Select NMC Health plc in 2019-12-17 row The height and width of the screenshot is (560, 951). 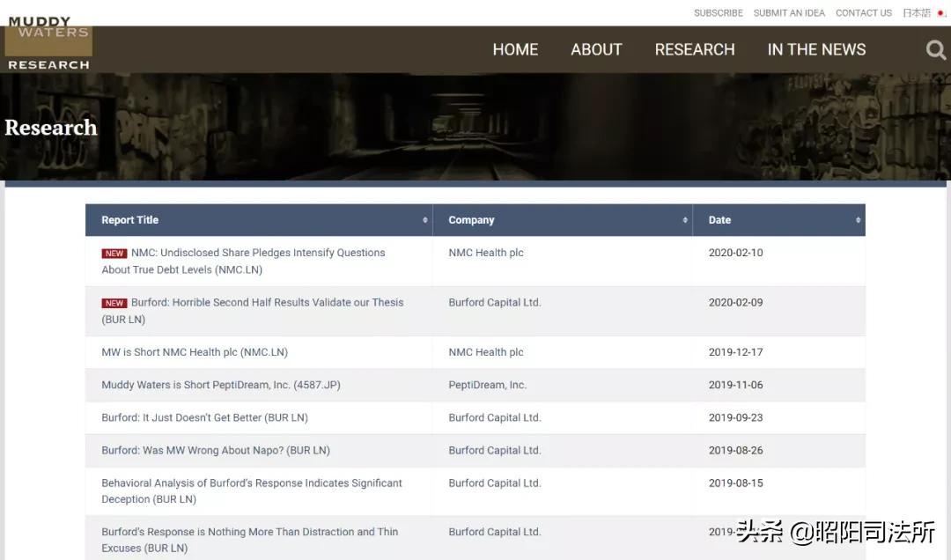(x=486, y=352)
